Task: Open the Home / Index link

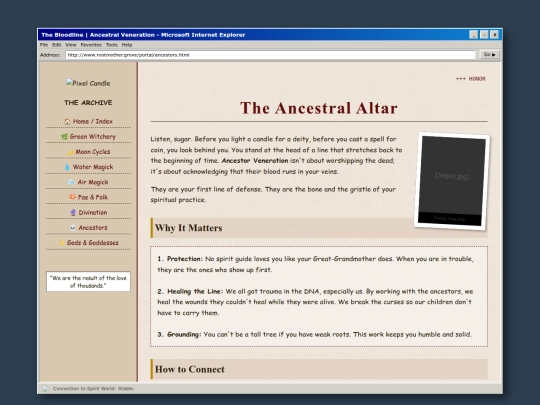Action: [x=93, y=121]
